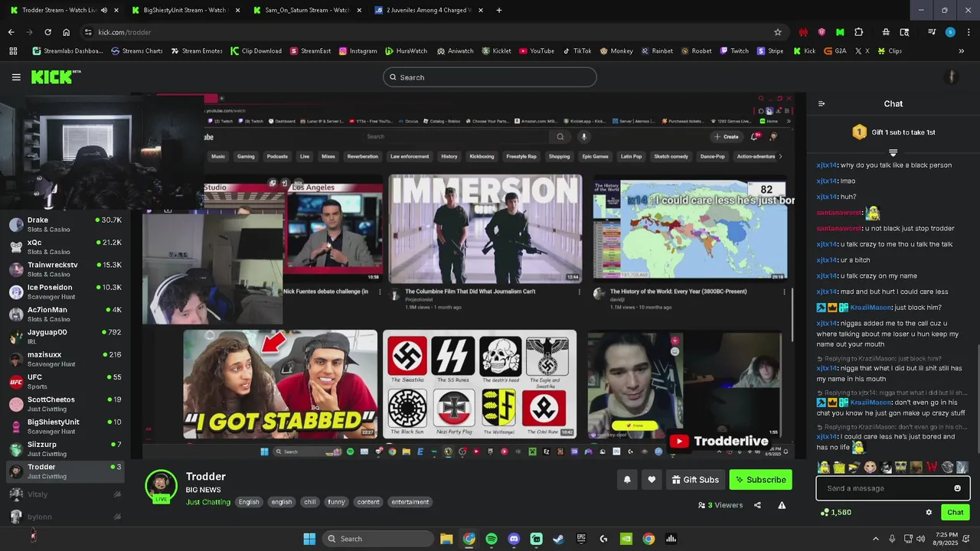Expand the chat leaderboard arrow under Gift banner
980x551 pixels.
point(893,153)
